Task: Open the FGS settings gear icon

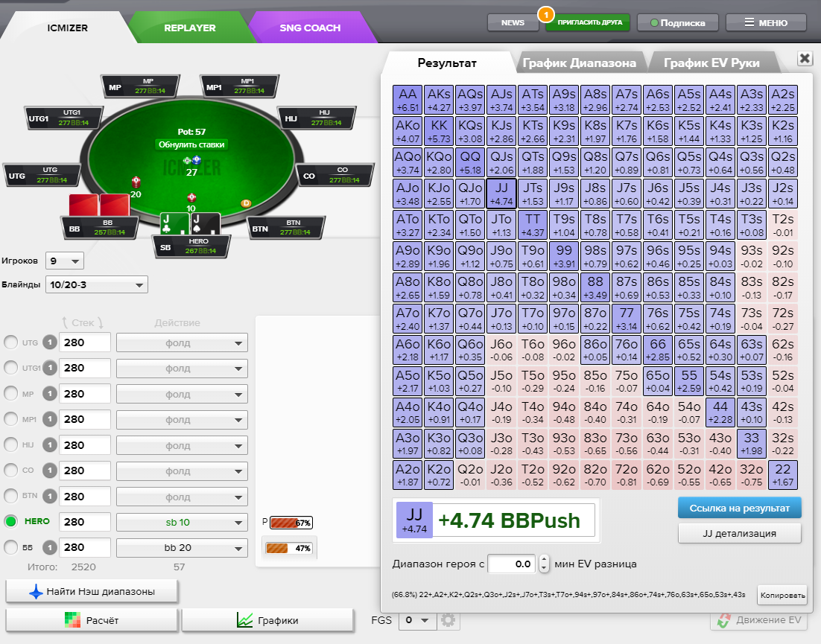Action: (448, 620)
